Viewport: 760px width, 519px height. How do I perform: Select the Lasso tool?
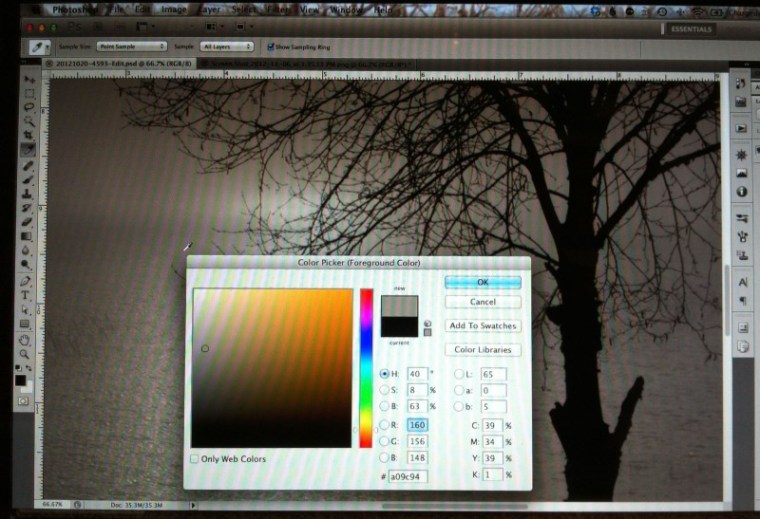point(29,107)
